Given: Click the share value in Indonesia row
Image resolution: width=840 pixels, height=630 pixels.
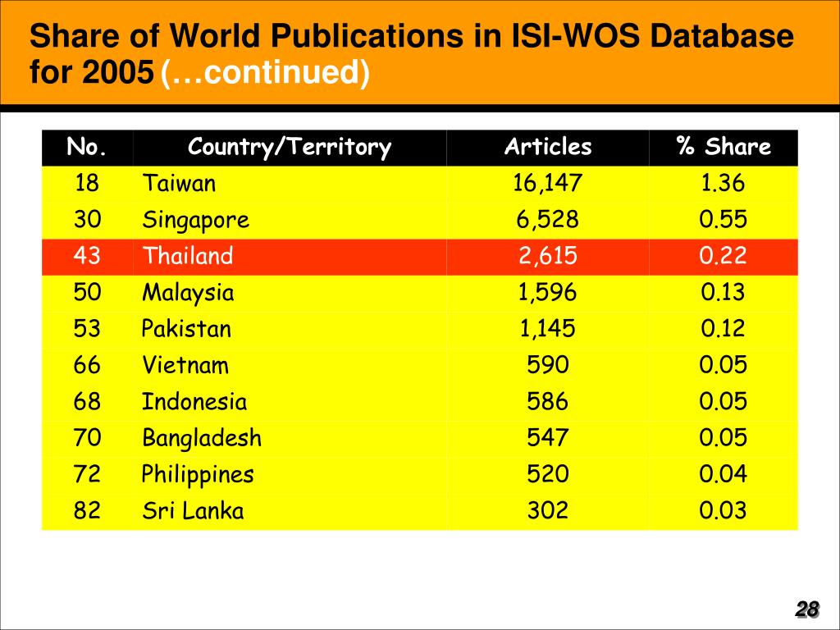Looking at the screenshot, I should 724,401.
